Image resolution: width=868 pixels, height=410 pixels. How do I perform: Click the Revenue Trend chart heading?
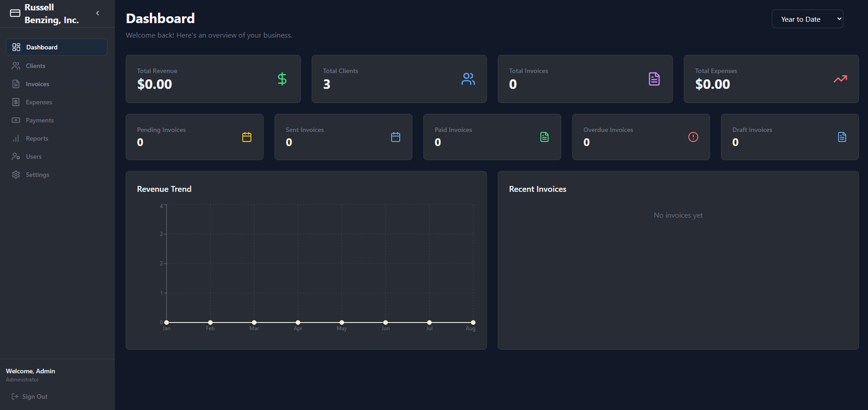click(x=164, y=189)
